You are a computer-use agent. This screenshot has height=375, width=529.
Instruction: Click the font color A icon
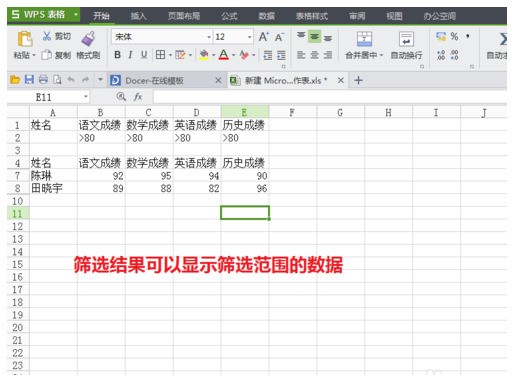click(224, 55)
